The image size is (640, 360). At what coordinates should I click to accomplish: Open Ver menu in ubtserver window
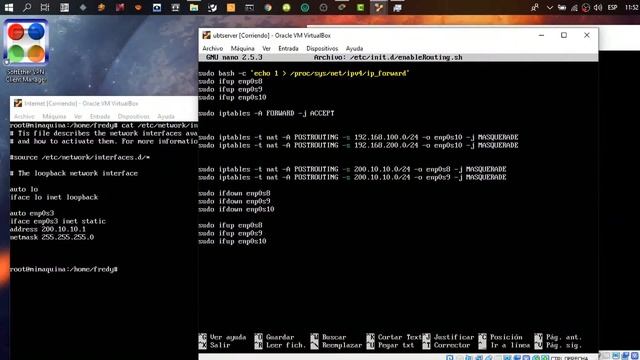[x=267, y=49]
